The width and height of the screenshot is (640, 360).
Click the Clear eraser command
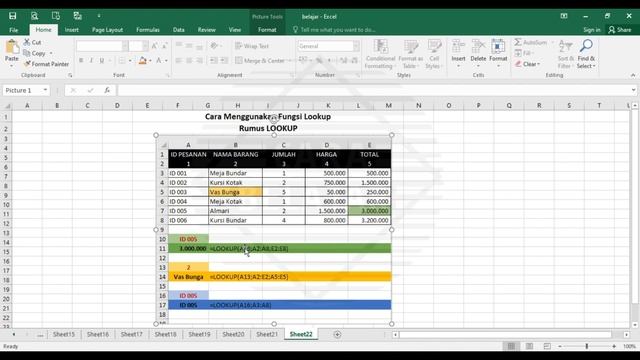(527, 64)
